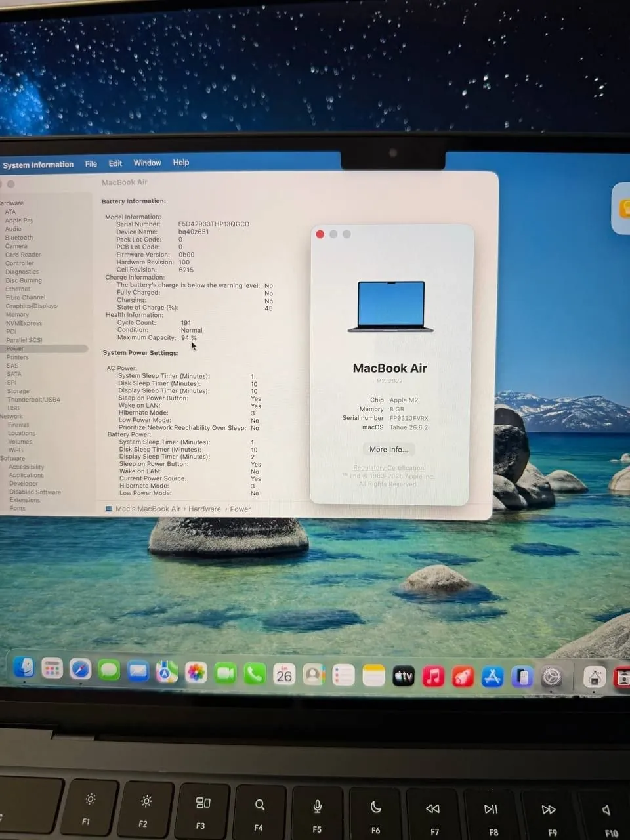The width and height of the screenshot is (630, 840).
Task: Open System Settings gear icon
Action: [x=552, y=678]
